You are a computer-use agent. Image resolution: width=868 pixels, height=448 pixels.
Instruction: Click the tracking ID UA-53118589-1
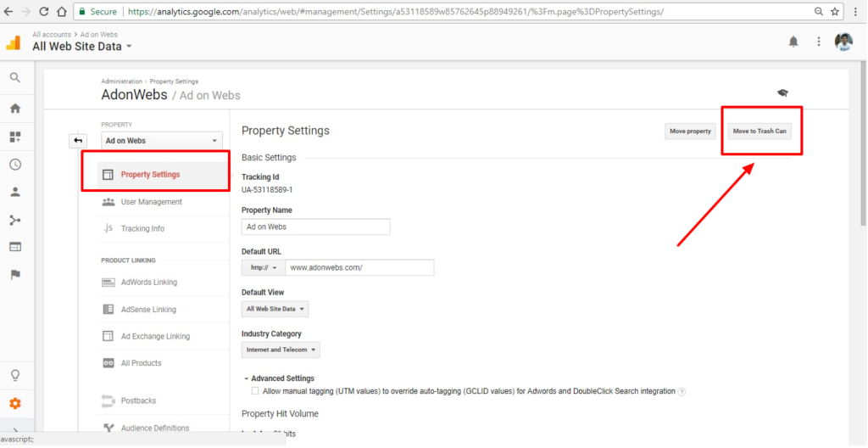point(267,189)
